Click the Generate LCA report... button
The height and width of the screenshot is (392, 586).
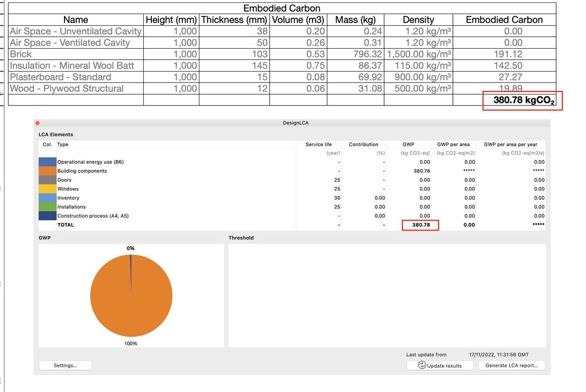pyautogui.click(x=512, y=366)
